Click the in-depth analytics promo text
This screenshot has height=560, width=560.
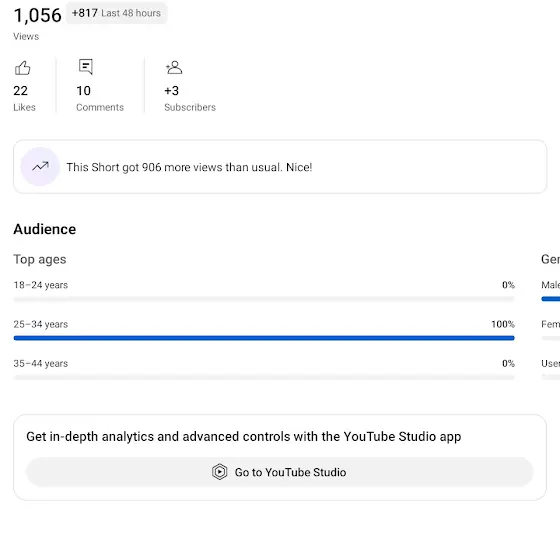[244, 437]
